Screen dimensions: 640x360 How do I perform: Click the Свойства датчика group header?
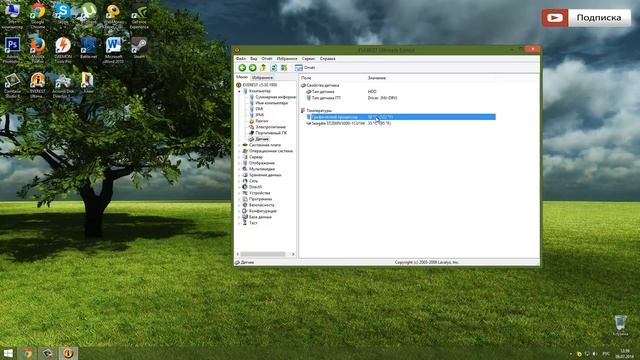(x=320, y=85)
